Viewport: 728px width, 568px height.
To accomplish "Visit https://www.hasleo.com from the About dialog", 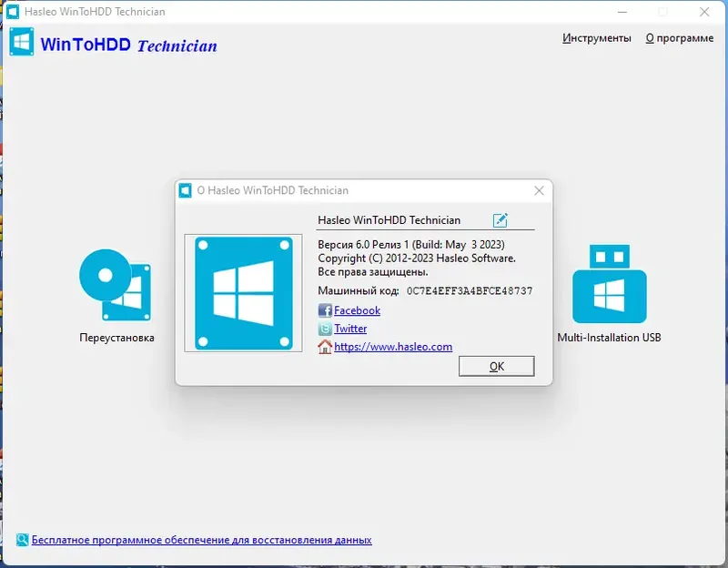I will pyautogui.click(x=393, y=347).
